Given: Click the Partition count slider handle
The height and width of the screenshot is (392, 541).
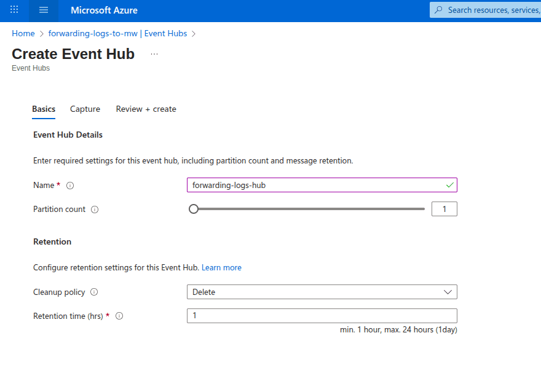Looking at the screenshot, I should [194, 209].
